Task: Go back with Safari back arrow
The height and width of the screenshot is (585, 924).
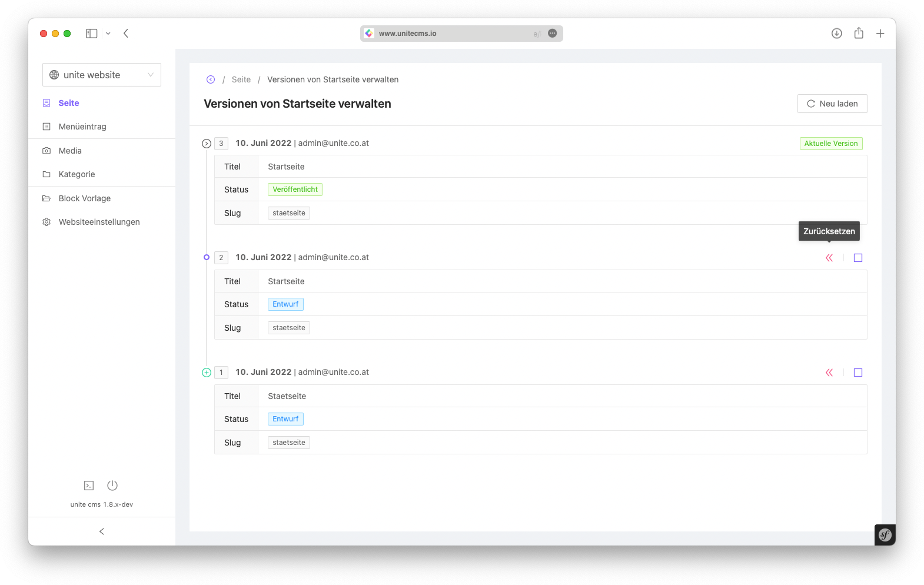Action: (126, 34)
